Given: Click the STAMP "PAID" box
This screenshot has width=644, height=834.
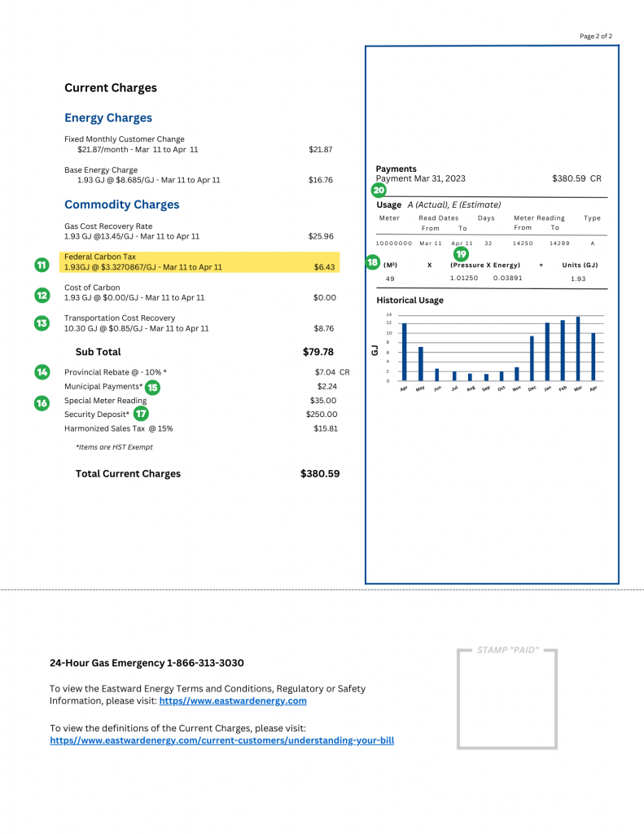Looking at the screenshot, I should 506,698.
